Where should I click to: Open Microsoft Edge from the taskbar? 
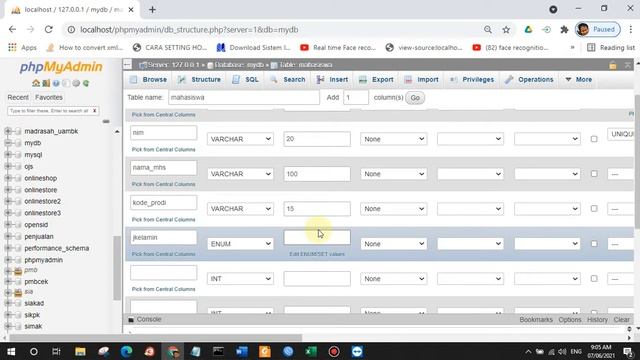(x=126, y=351)
